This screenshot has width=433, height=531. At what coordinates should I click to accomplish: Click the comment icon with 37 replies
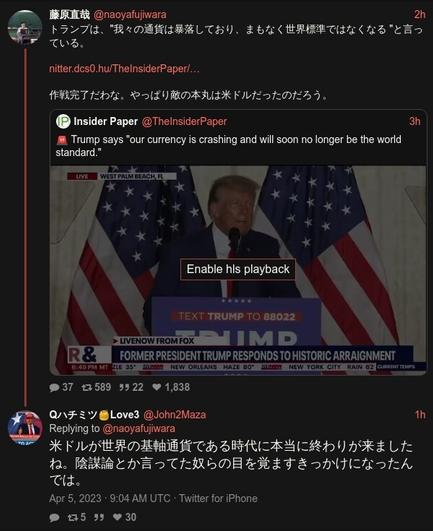(x=54, y=387)
